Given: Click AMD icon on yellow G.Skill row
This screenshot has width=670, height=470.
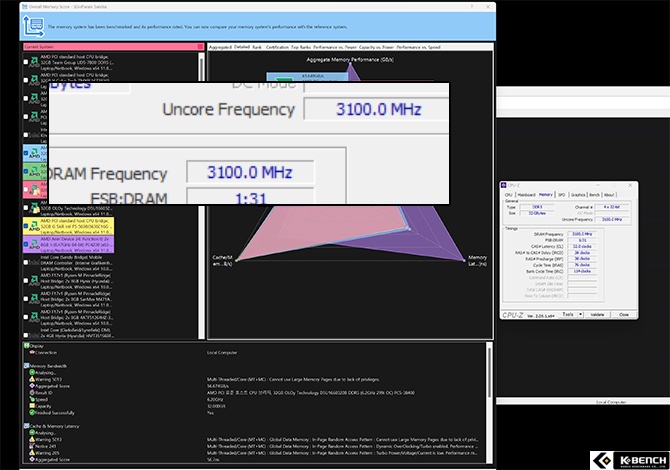Looking at the screenshot, I should click(x=34, y=226).
